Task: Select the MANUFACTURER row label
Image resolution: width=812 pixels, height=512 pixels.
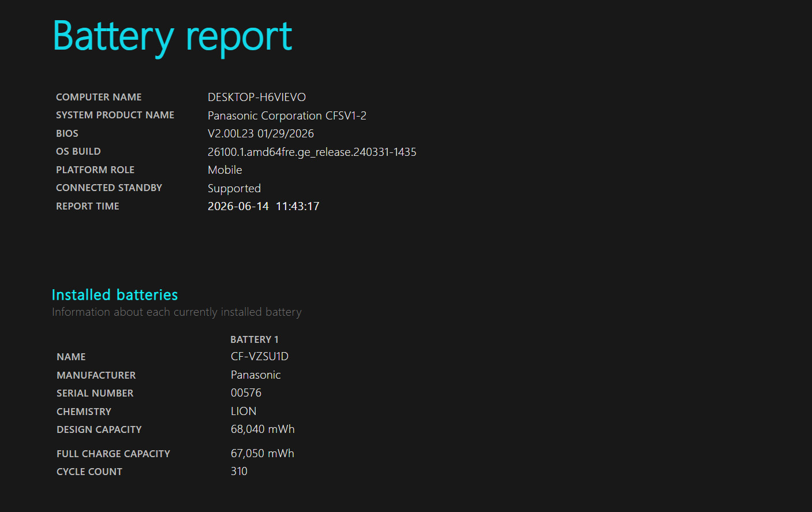Action: tap(96, 375)
